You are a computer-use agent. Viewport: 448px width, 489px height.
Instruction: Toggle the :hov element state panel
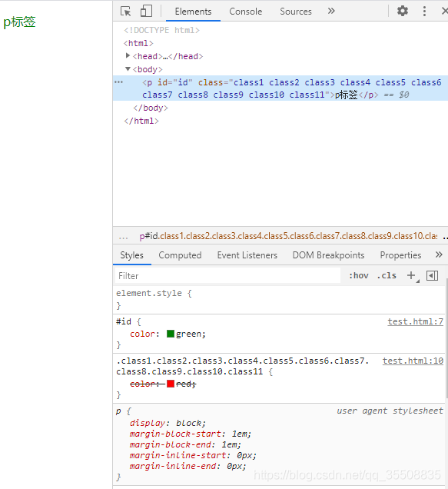[359, 276]
